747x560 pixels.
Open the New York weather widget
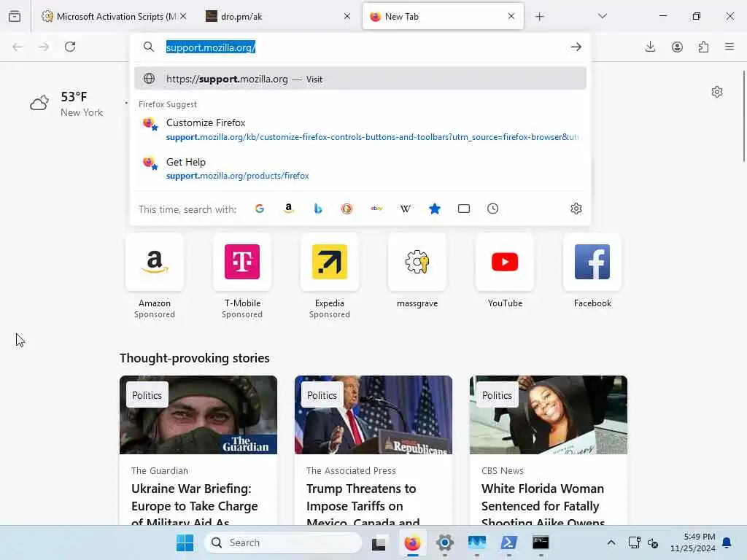click(66, 104)
